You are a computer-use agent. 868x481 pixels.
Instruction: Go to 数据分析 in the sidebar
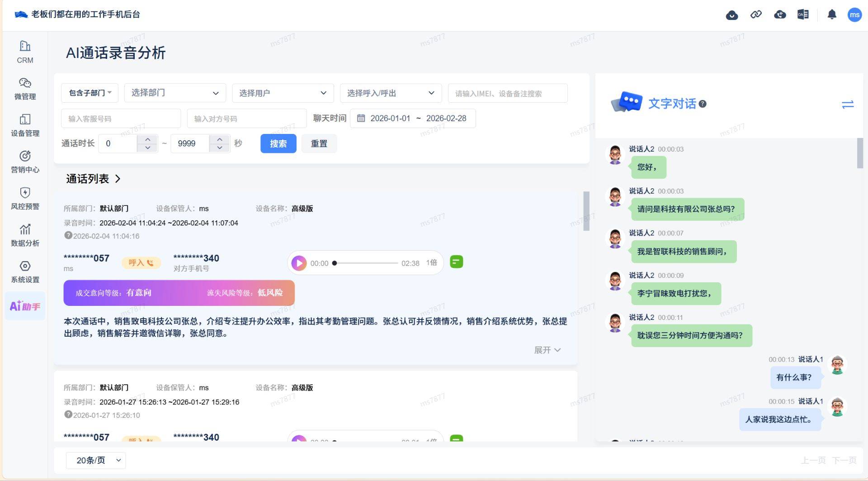coord(25,235)
